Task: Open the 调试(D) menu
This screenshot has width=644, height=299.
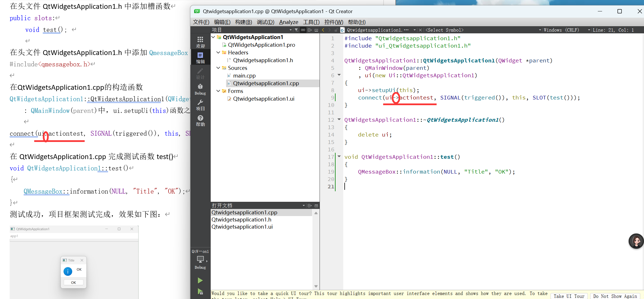Action: click(x=265, y=22)
